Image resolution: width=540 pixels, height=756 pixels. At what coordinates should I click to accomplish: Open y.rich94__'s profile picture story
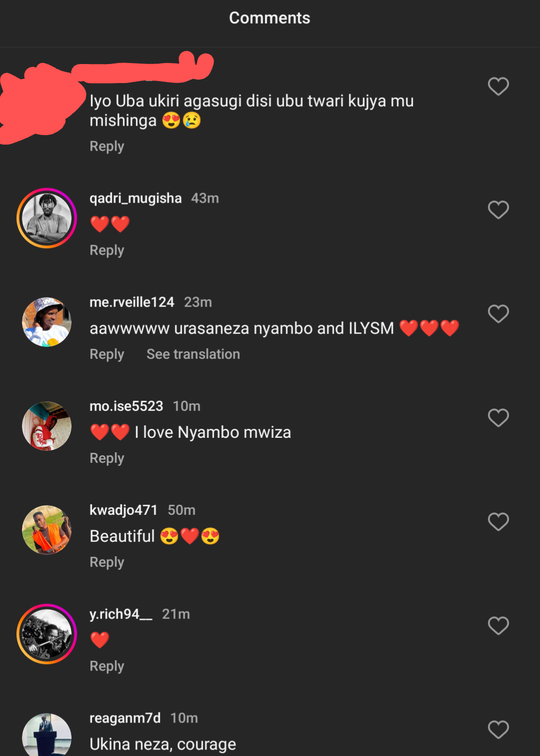click(47, 634)
